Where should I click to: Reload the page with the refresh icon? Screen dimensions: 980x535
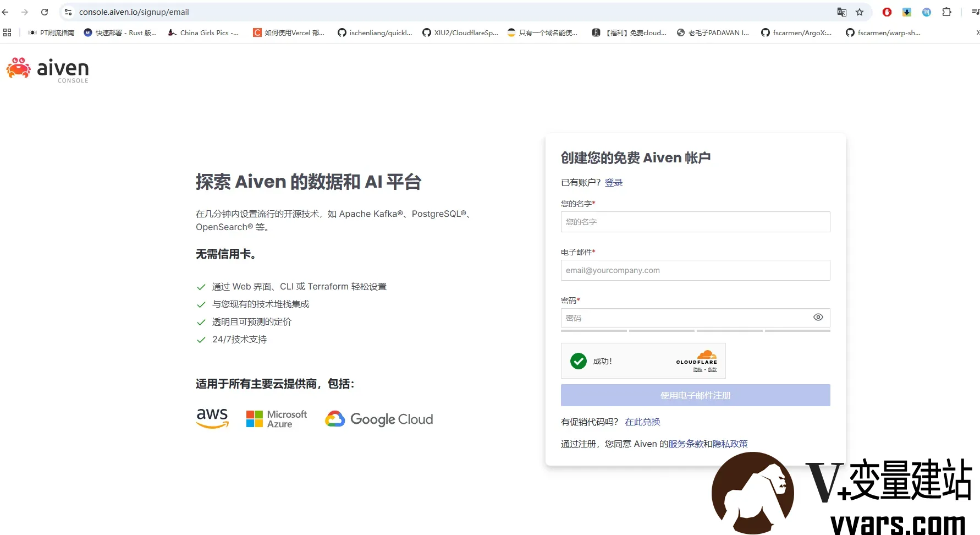[45, 12]
